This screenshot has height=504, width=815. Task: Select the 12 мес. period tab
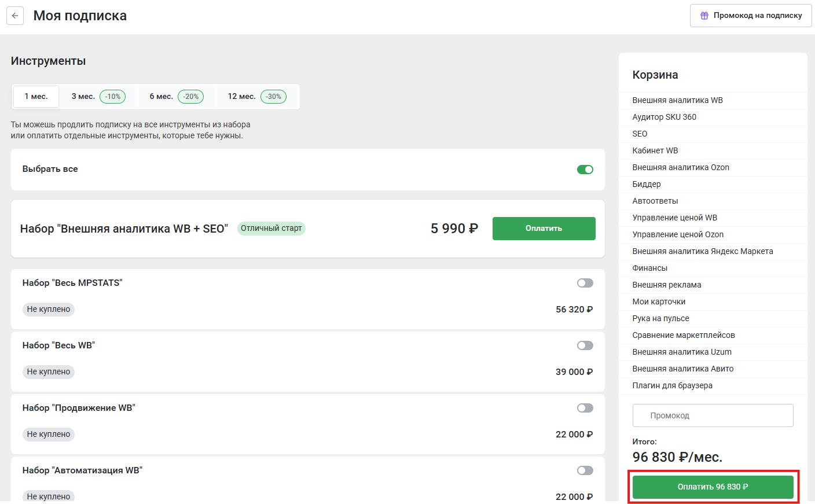click(258, 97)
